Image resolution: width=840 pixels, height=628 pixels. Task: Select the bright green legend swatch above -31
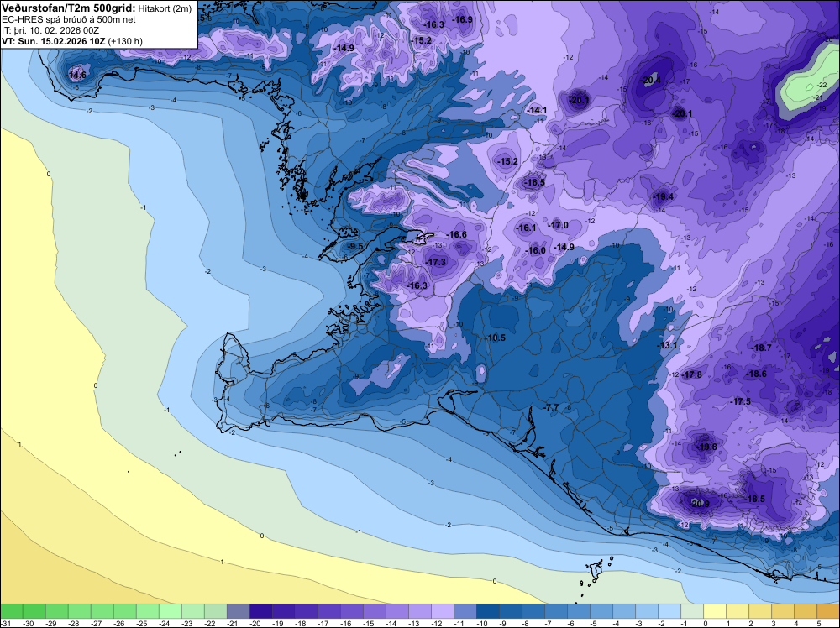11,611
